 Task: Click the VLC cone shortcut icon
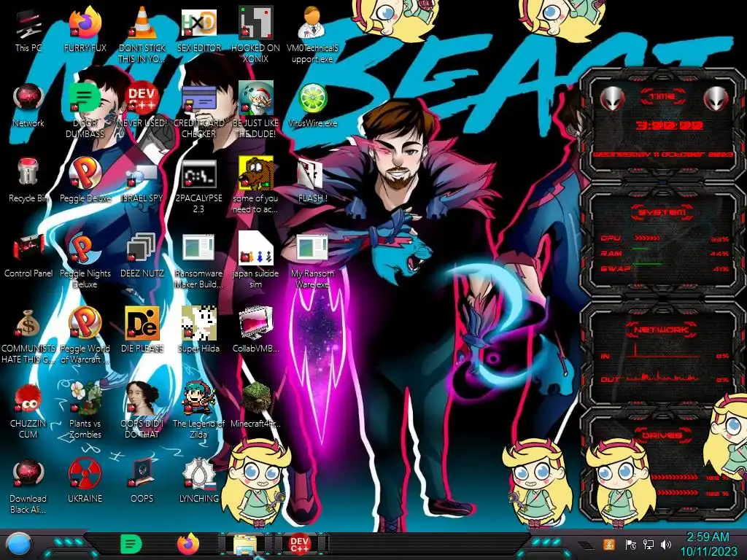tap(142, 23)
